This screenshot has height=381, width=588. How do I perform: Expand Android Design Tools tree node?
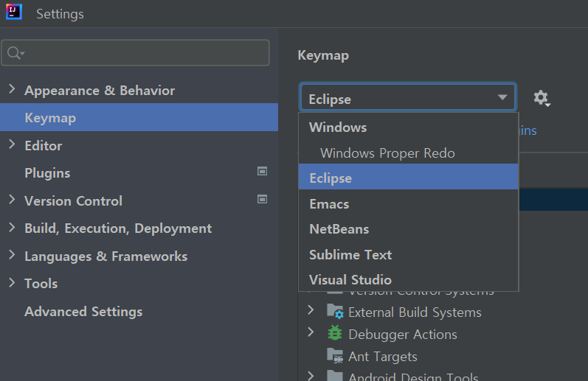click(x=311, y=376)
